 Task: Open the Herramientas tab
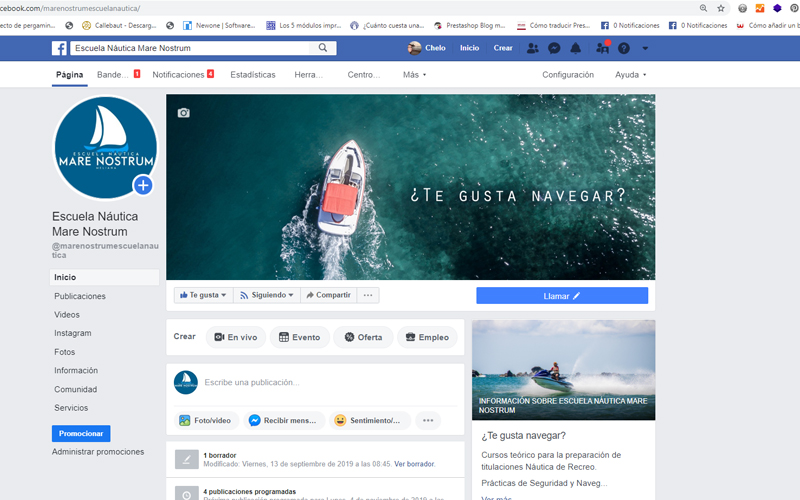[x=308, y=74]
